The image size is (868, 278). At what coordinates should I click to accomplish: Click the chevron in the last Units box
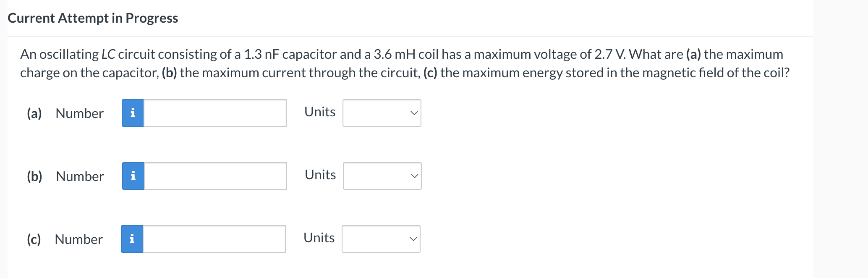pyautogui.click(x=413, y=239)
